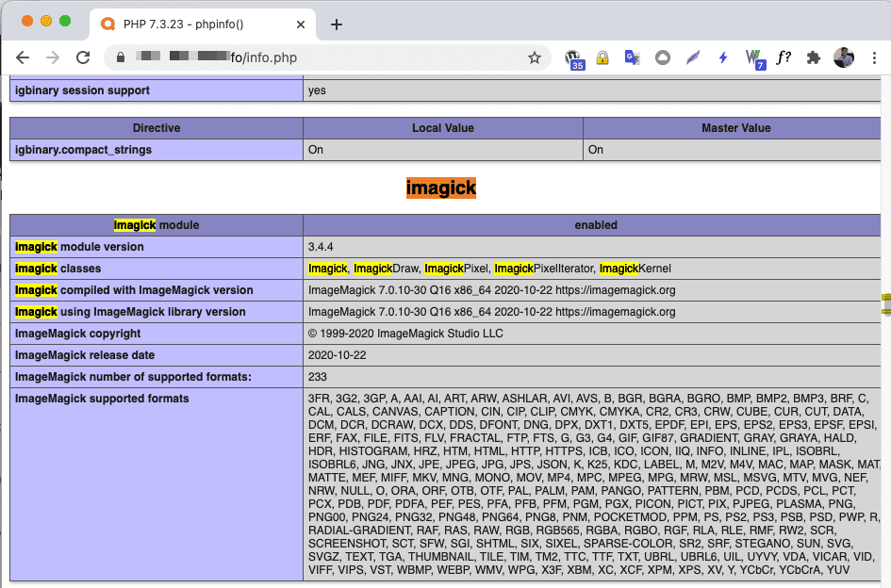Click the imagick section heading
The image size is (891, 588).
(x=440, y=188)
